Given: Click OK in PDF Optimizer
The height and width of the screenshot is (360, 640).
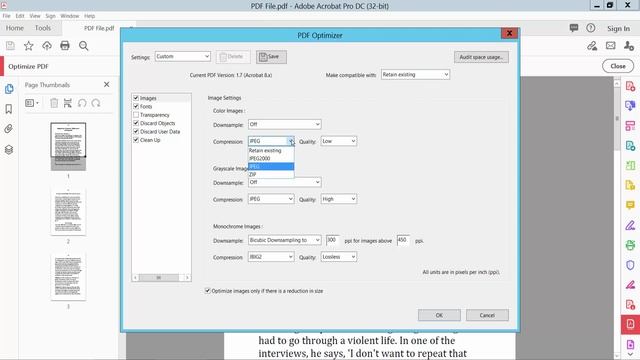Looking at the screenshot, I should coord(439,315).
